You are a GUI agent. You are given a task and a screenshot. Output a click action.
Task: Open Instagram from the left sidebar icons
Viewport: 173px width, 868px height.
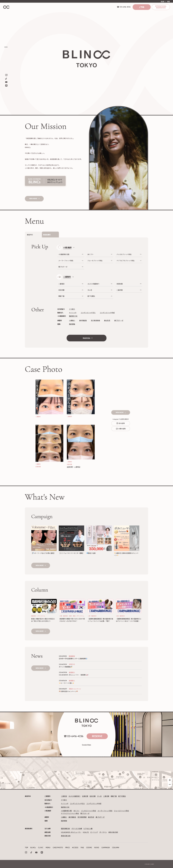[x=6, y=75]
